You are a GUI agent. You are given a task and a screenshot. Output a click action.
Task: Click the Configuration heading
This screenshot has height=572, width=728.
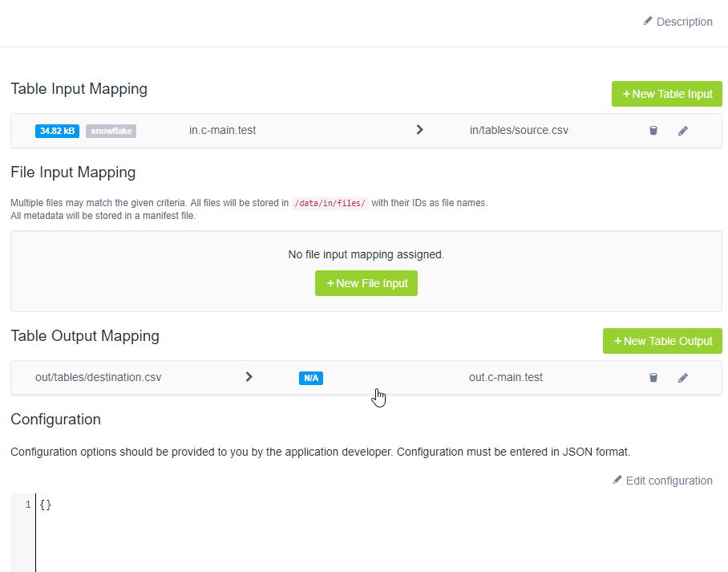(x=55, y=419)
